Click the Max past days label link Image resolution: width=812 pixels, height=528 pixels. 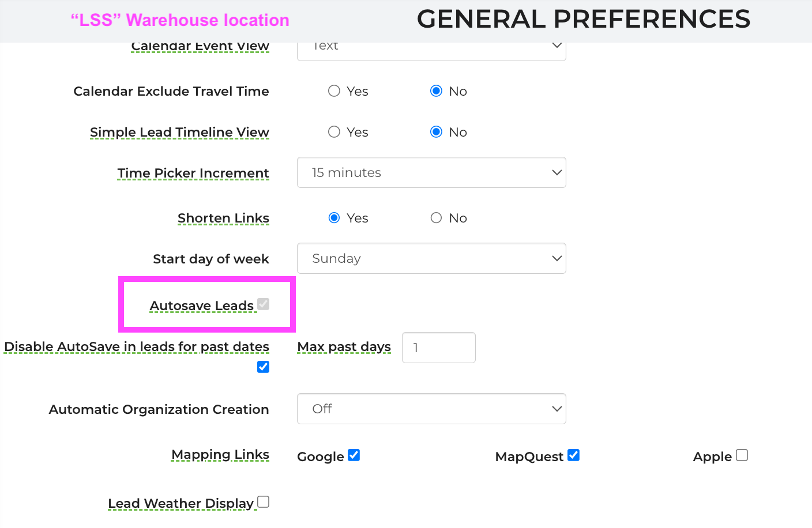[344, 347]
